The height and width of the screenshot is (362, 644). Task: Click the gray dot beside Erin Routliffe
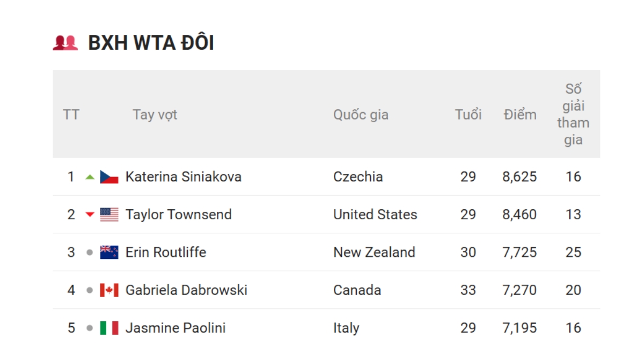point(90,253)
